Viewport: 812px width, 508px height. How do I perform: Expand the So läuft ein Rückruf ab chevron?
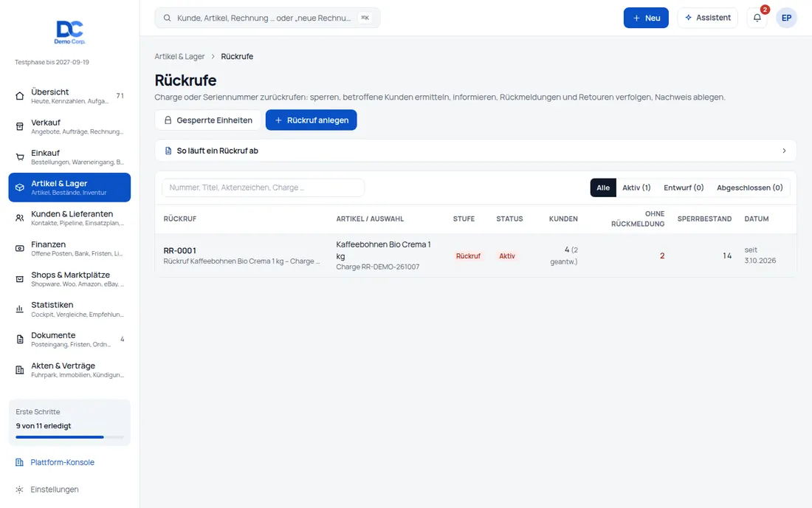784,151
